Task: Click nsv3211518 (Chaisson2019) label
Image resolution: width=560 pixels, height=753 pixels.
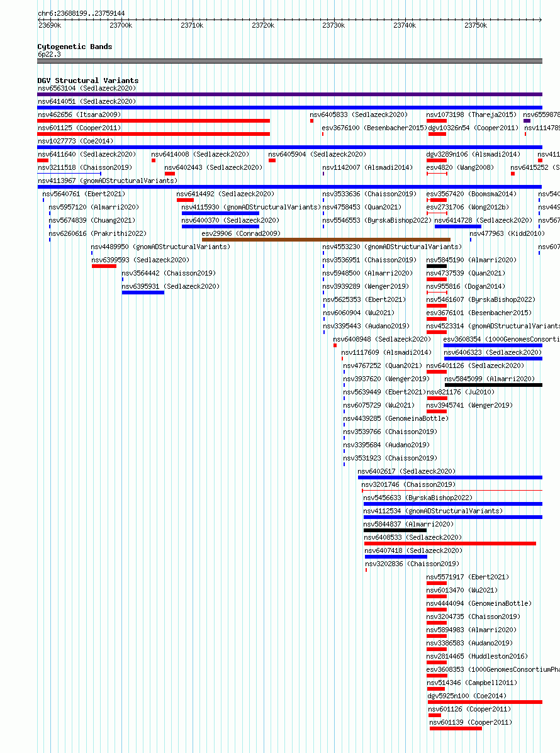Action: point(85,167)
